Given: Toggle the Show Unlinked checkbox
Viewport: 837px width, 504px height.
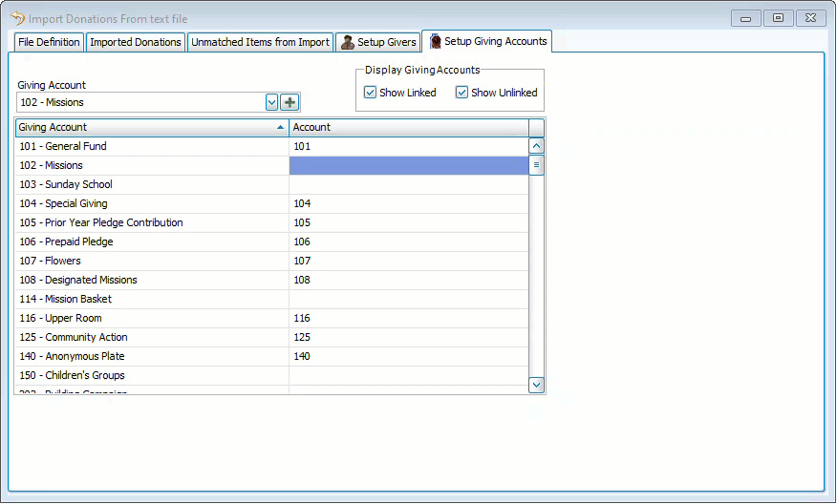Looking at the screenshot, I should pyautogui.click(x=462, y=93).
